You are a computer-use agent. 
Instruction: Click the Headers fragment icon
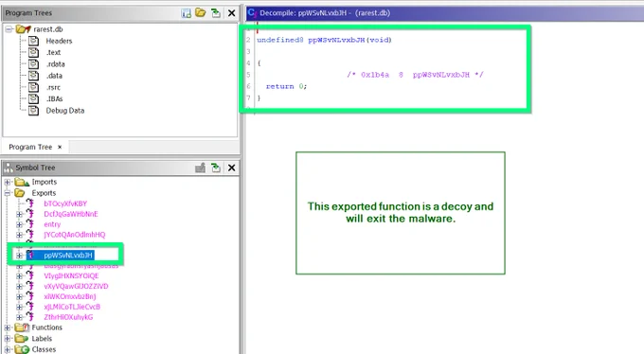[x=34, y=41]
